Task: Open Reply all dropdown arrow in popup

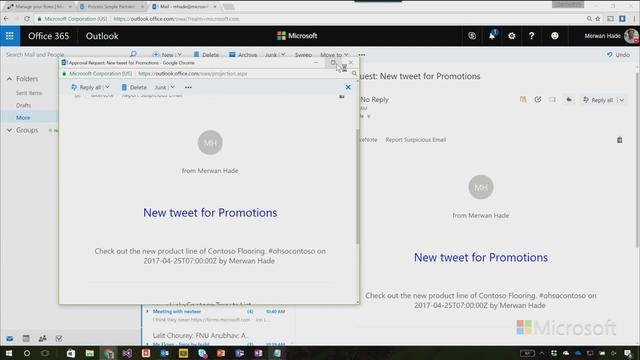Action: (107, 87)
